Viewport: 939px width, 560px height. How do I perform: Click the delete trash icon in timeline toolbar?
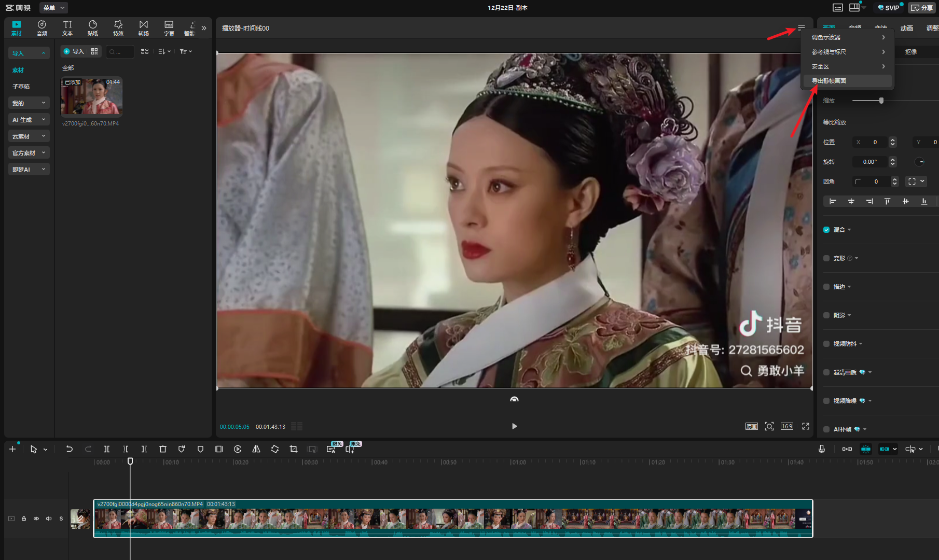tap(163, 449)
